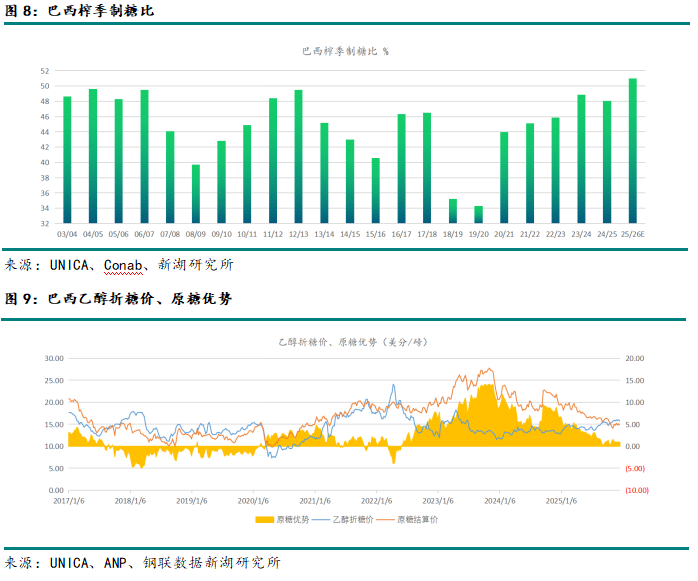The image size is (698, 581).
Task: Click the 52 y-axis label in top chart
Action: [x=44, y=71]
